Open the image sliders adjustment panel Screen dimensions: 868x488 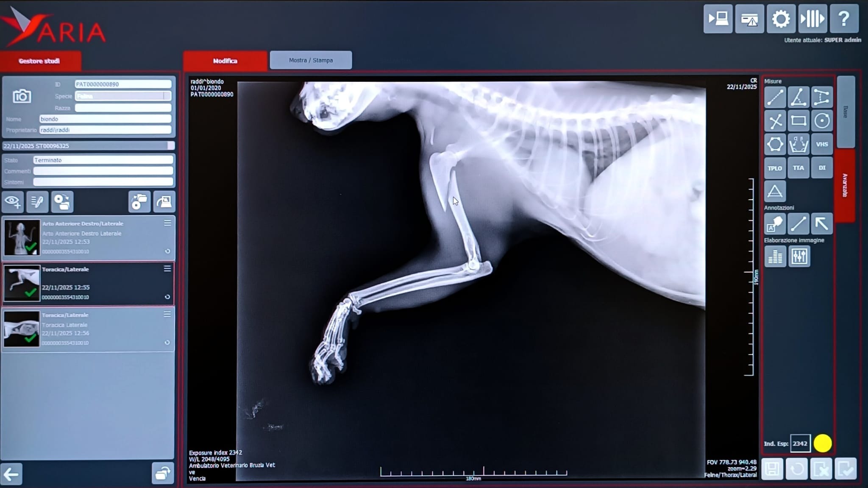pos(799,257)
